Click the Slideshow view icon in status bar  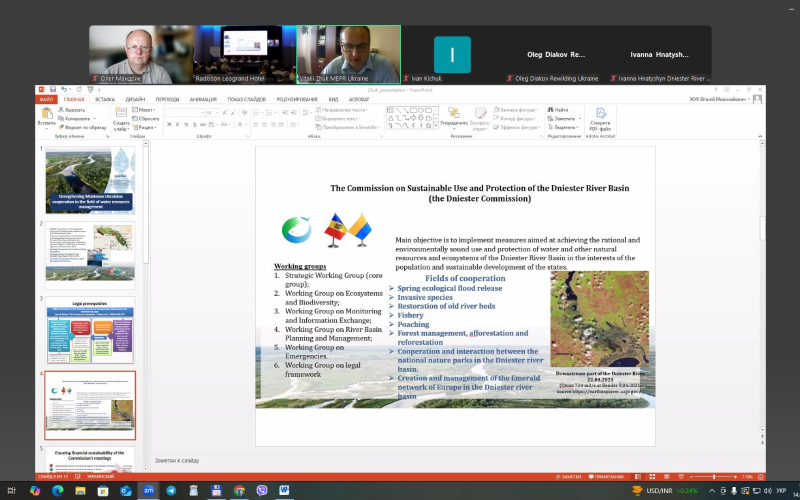(x=681, y=477)
